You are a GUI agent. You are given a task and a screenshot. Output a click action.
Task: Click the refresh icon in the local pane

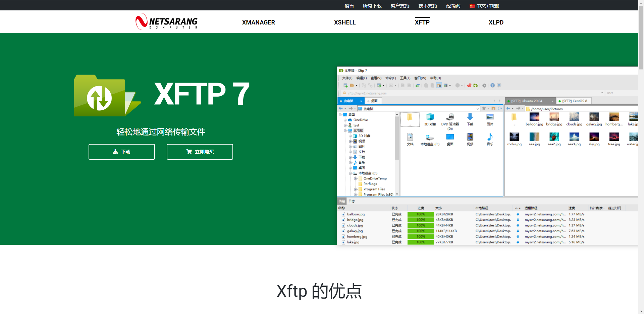tap(500, 108)
